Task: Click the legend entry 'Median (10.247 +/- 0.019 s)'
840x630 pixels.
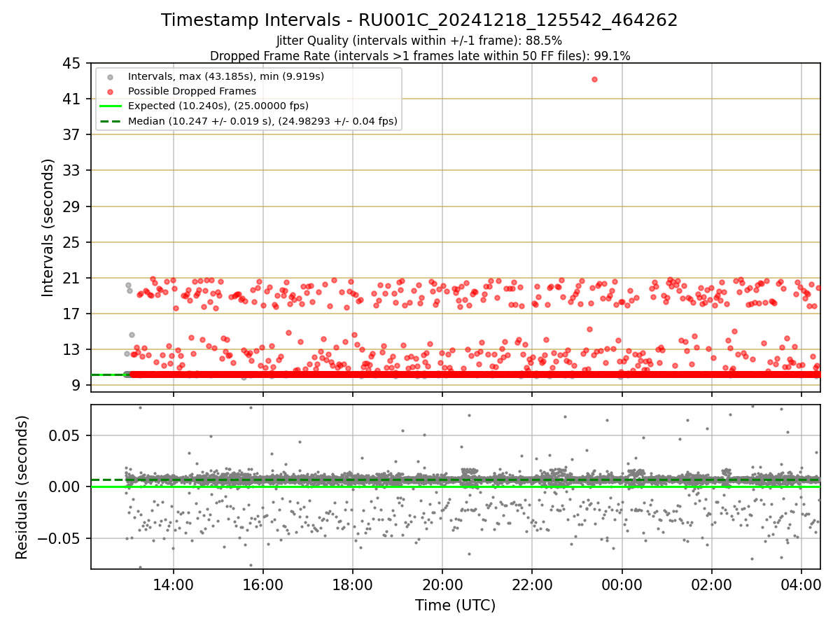Action: coord(262,121)
